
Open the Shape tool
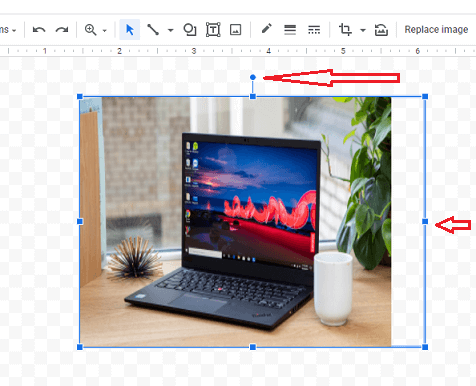(x=190, y=30)
